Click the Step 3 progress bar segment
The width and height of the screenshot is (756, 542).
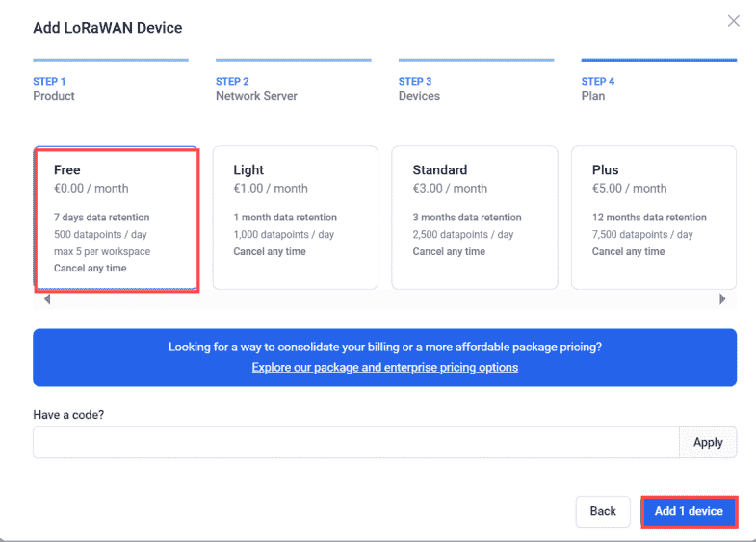click(x=477, y=60)
